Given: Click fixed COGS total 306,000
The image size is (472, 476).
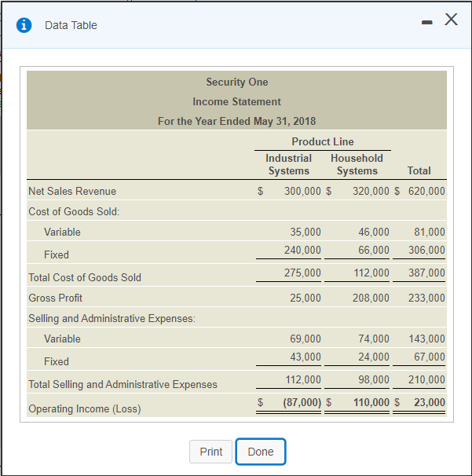Looking at the screenshot, I should pos(426,250).
